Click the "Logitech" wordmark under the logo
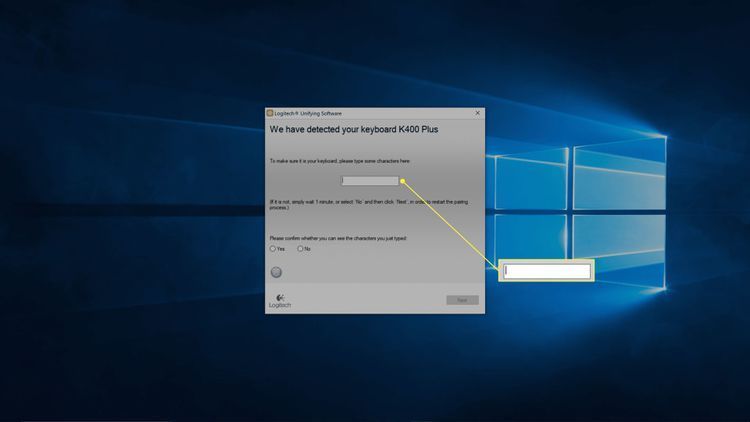The height and width of the screenshot is (422, 750). pos(280,305)
